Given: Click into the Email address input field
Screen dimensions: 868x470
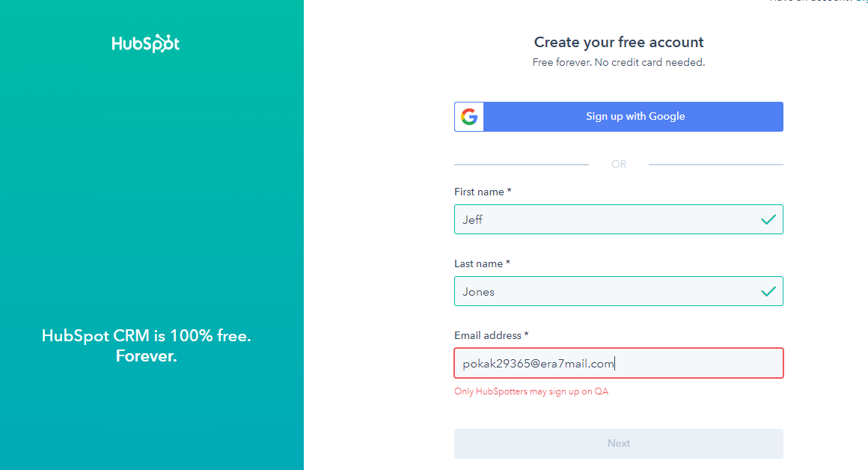Looking at the screenshot, I should (x=618, y=363).
